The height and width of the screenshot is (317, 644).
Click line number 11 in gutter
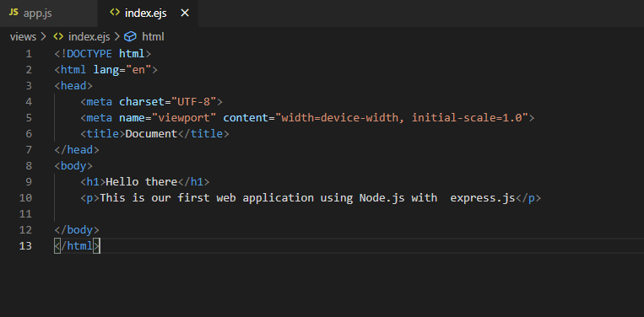coord(25,214)
